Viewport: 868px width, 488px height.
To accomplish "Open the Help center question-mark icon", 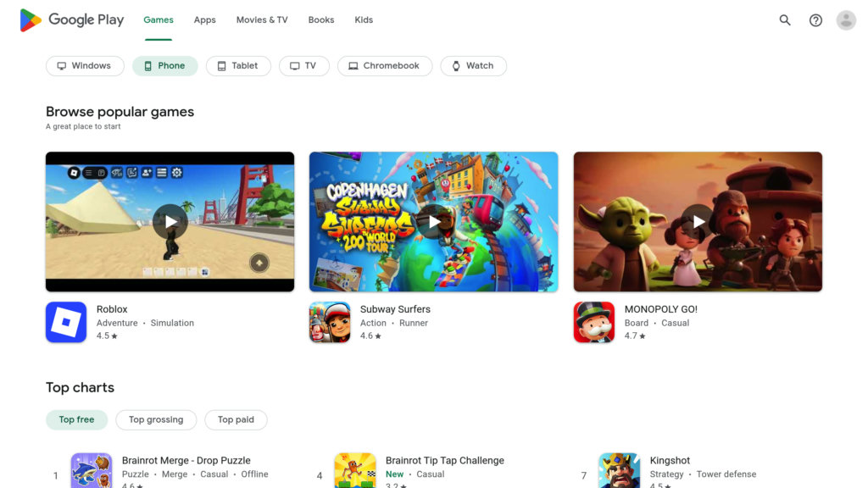I will point(815,20).
